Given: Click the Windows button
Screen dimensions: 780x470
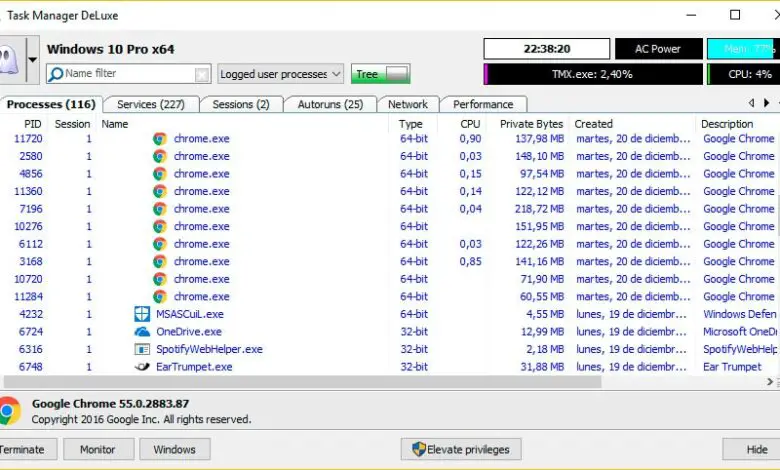Looking at the screenshot, I should point(175,450).
